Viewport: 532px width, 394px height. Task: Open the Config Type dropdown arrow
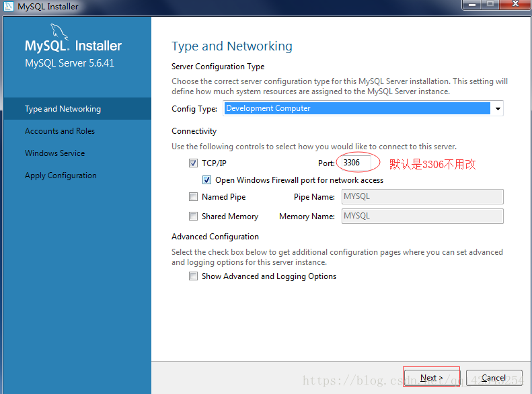click(x=498, y=108)
